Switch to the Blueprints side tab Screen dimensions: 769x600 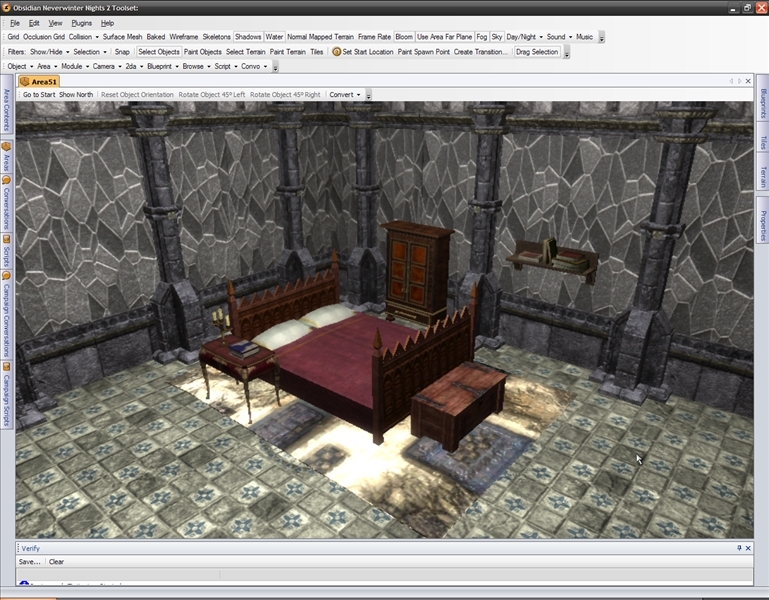coord(763,108)
